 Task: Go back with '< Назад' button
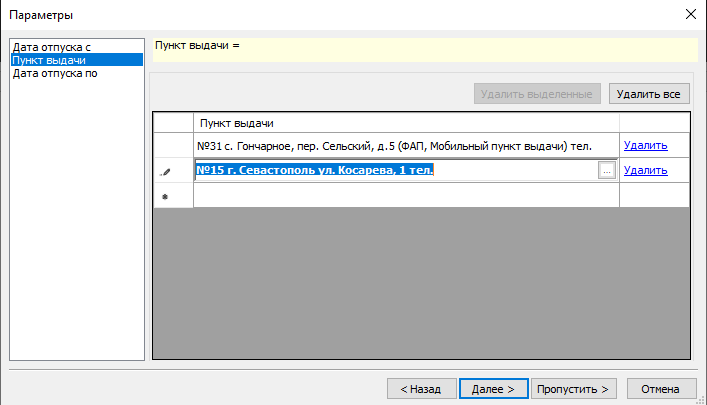click(x=422, y=389)
